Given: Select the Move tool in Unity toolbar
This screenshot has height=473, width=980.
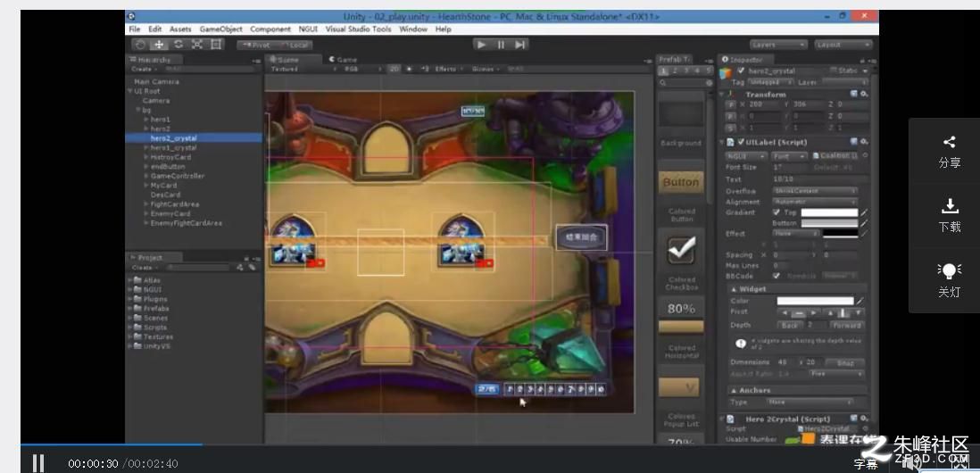Looking at the screenshot, I should pyautogui.click(x=160, y=45).
